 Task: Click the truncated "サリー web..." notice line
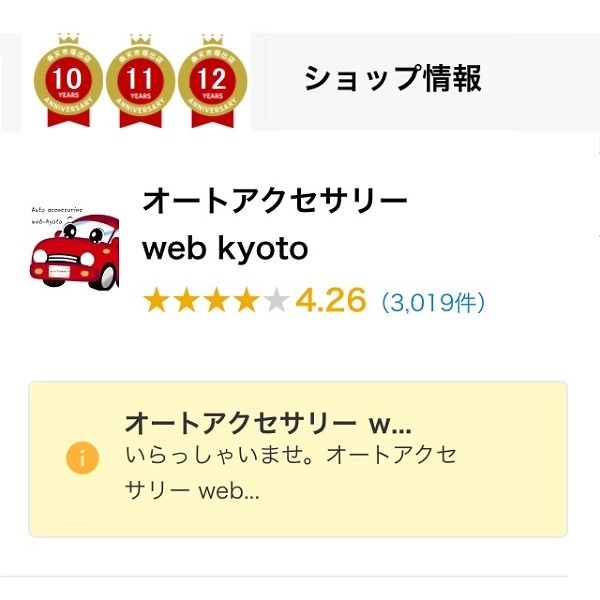click(192, 492)
